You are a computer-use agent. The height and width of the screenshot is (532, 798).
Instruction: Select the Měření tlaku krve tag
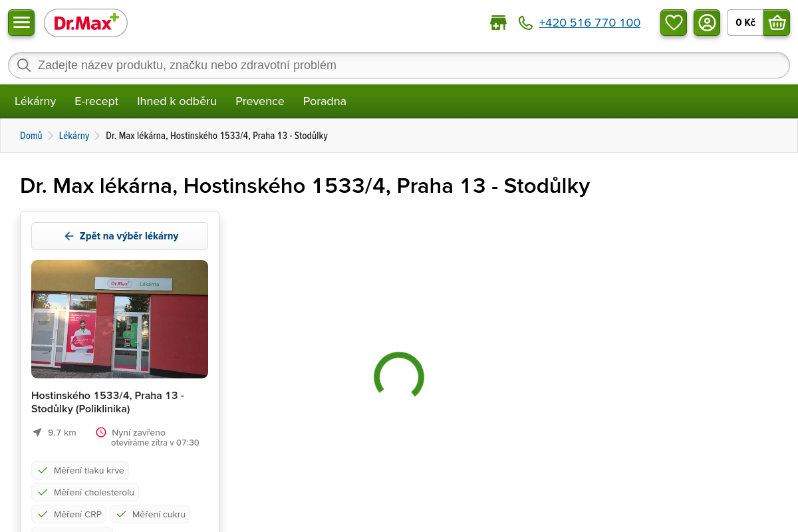(80, 470)
